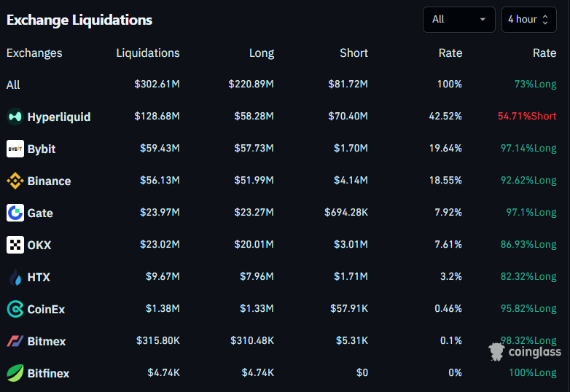Click the Bybit exchange logo icon

point(15,149)
